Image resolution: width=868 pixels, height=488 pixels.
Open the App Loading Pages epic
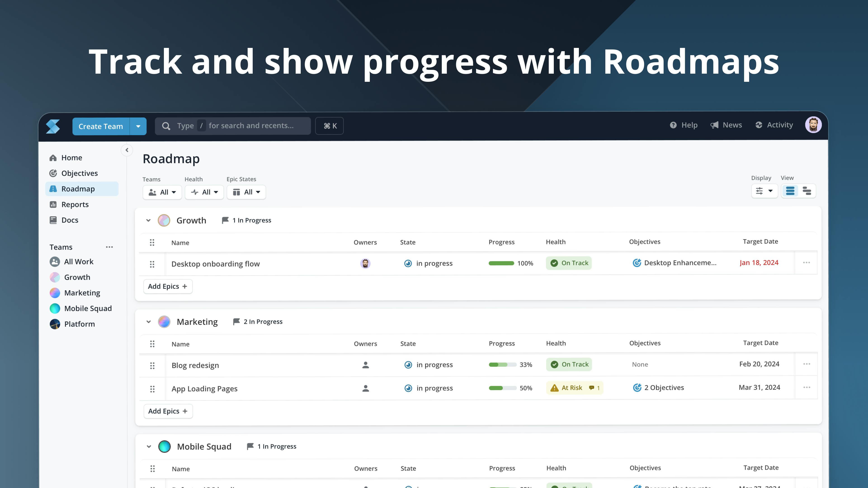pos(205,389)
